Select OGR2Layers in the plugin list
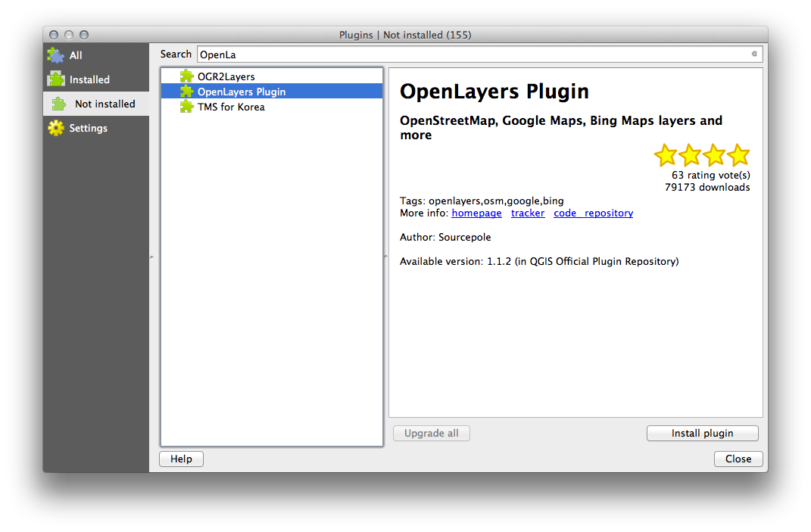The width and height of the screenshot is (811, 532). [226, 76]
